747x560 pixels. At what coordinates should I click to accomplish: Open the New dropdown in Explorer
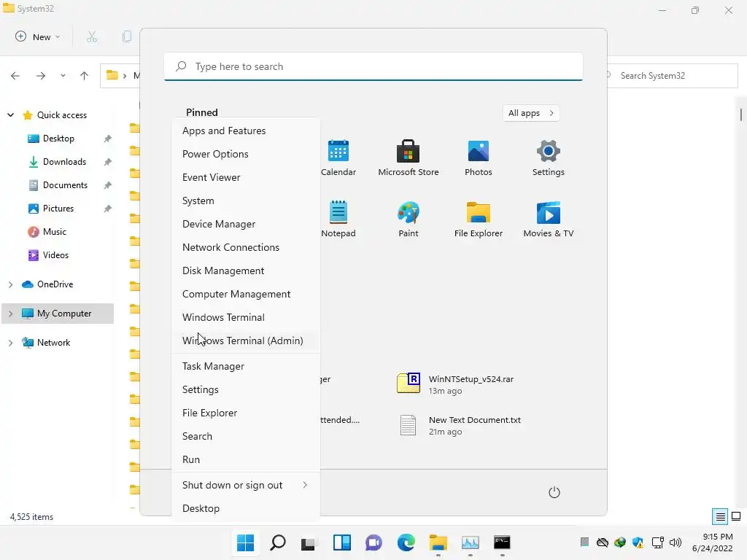[x=38, y=36]
